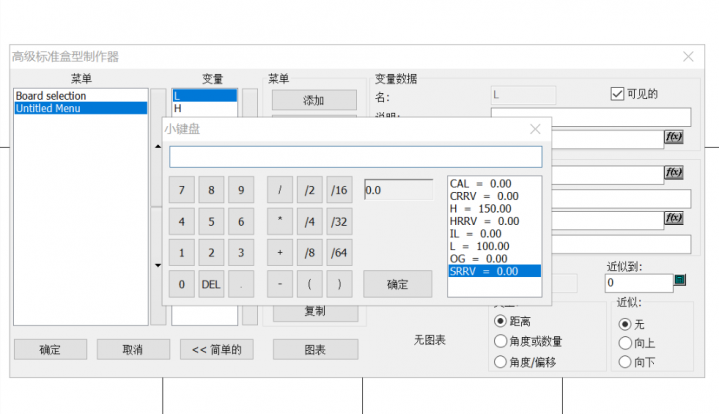Select the 向上 rounding radio option
Viewport: 719px width, 414px height.
pyautogui.click(x=626, y=342)
